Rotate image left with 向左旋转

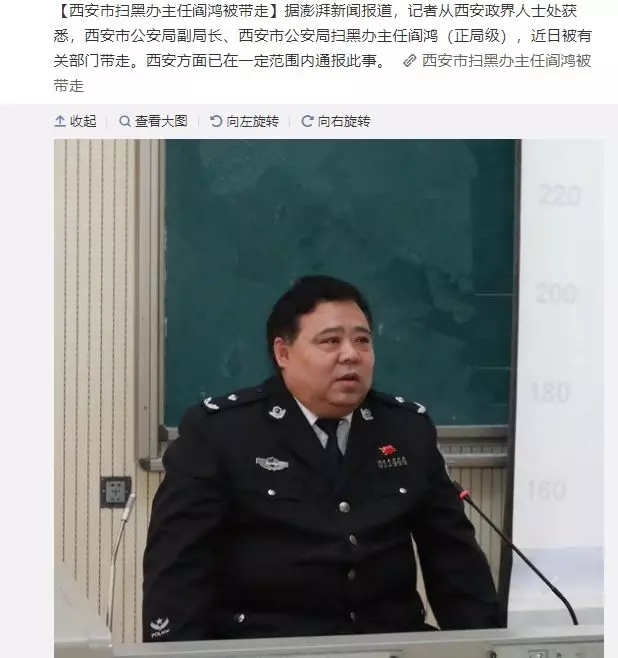pyautogui.click(x=253, y=121)
